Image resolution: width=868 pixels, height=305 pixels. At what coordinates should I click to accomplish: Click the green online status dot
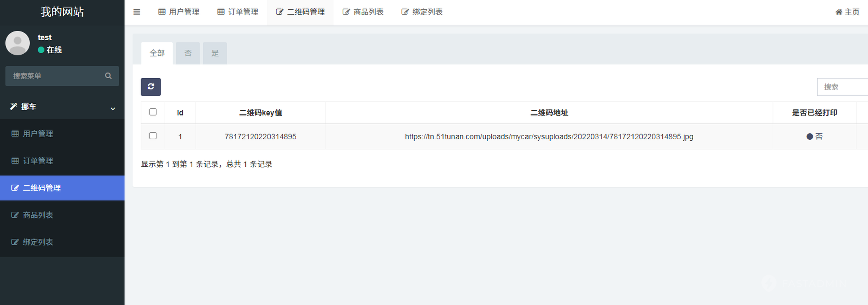pyautogui.click(x=41, y=50)
